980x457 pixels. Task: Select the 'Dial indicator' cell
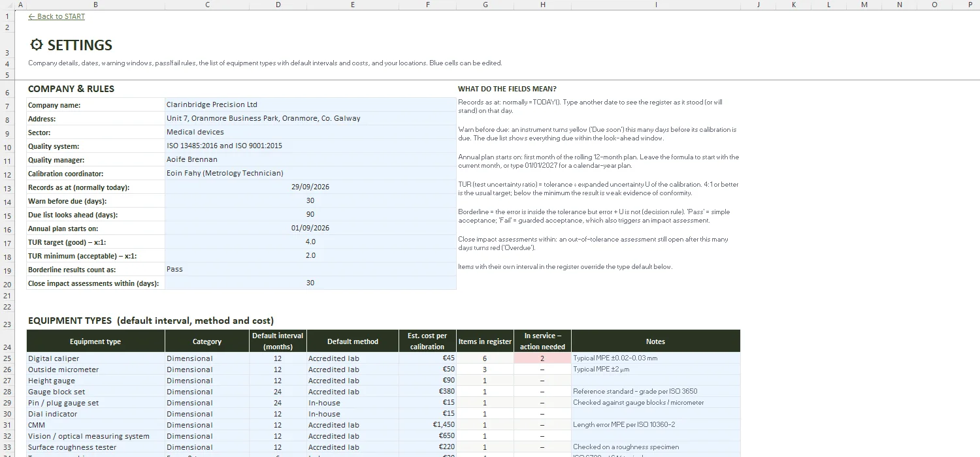point(95,414)
